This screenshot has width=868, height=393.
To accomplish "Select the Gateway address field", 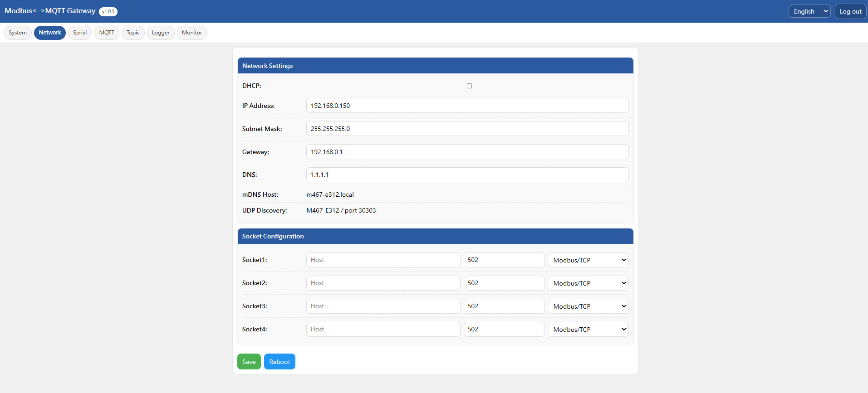I will [467, 152].
